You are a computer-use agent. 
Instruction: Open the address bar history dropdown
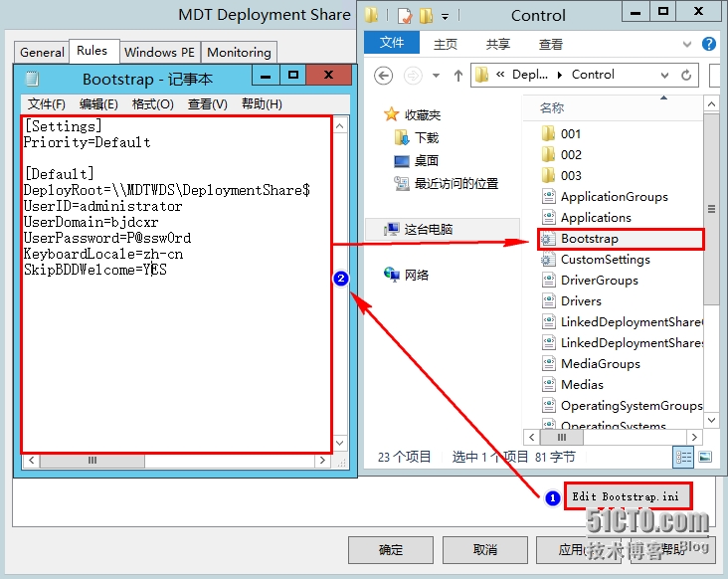(664, 76)
